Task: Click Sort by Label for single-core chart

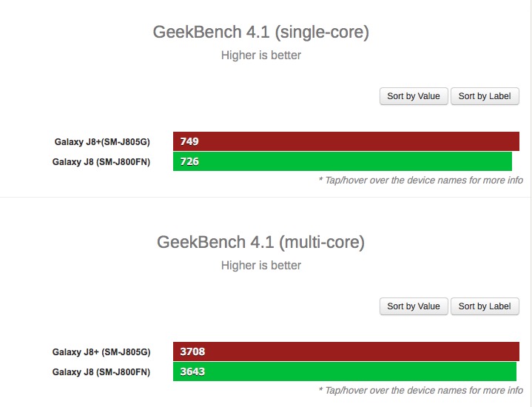Action: click(485, 96)
